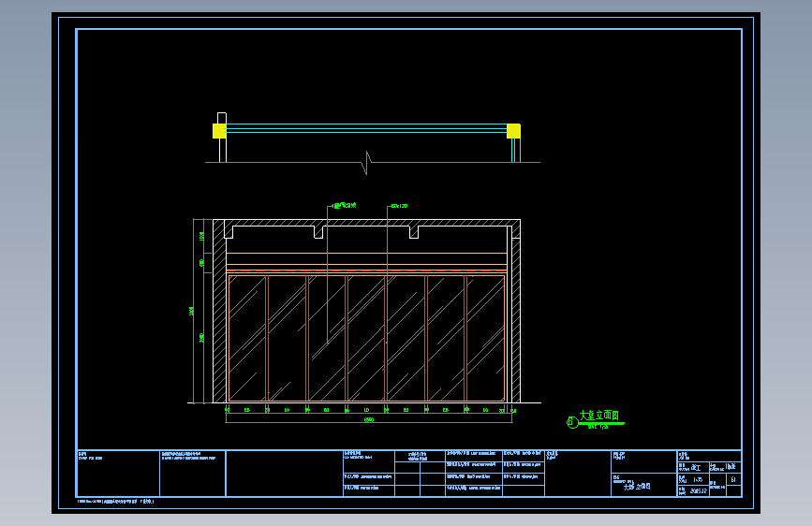Click the green circled number beside drawing title
The image size is (812, 526).
tap(571, 422)
